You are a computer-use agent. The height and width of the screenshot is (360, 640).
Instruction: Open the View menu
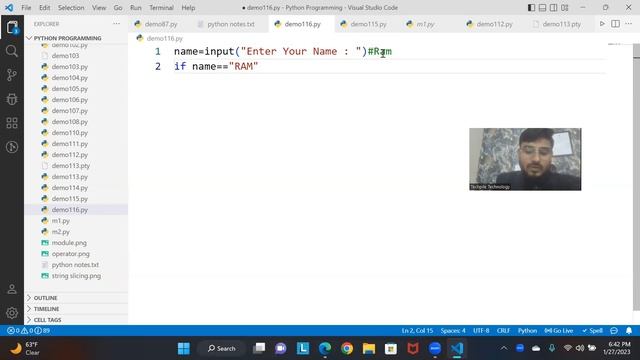tap(99, 8)
